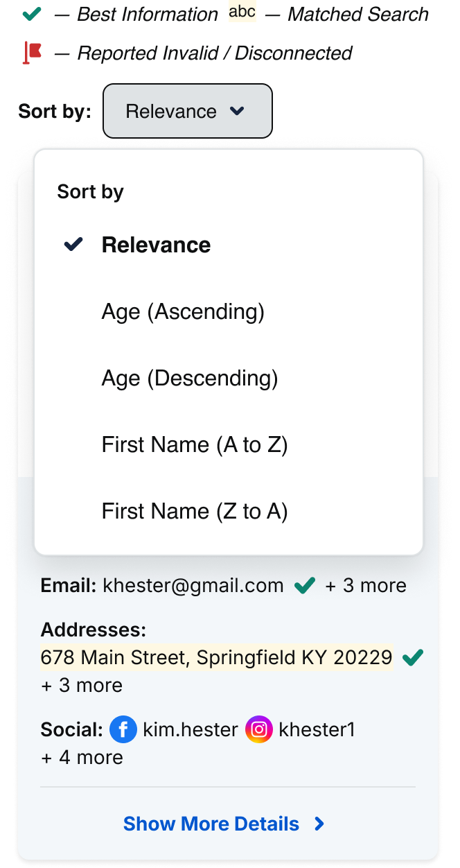This screenshot has width=460, height=868.
Task: Sort by First Name (A to Z)
Action: (195, 445)
